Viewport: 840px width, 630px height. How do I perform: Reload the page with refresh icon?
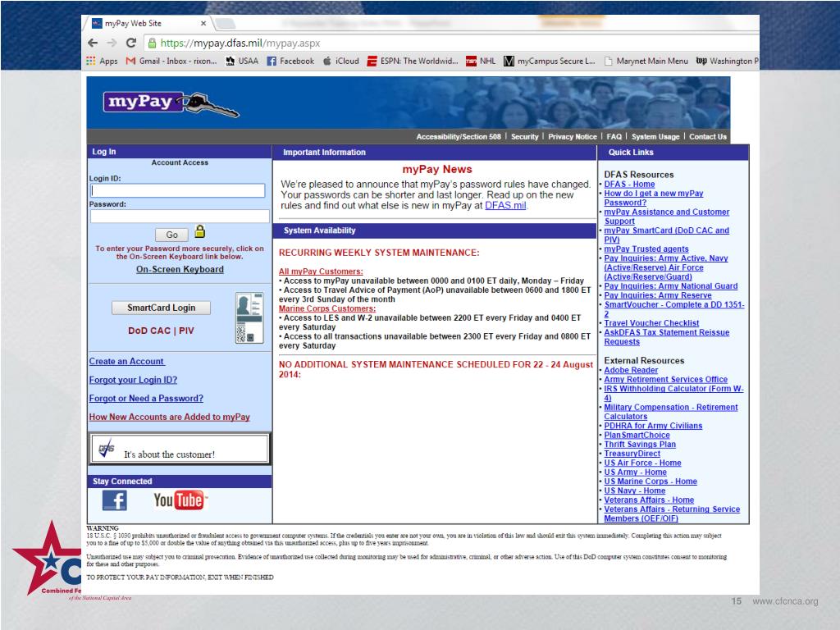pos(131,43)
